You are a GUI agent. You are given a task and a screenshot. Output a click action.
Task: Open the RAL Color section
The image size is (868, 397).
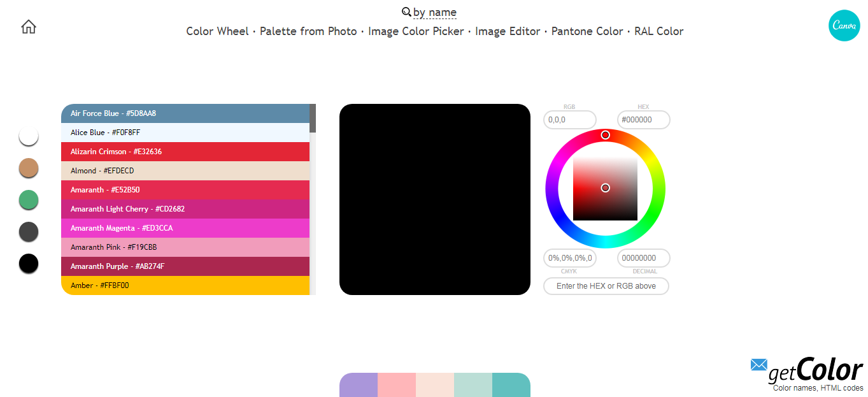pos(658,31)
